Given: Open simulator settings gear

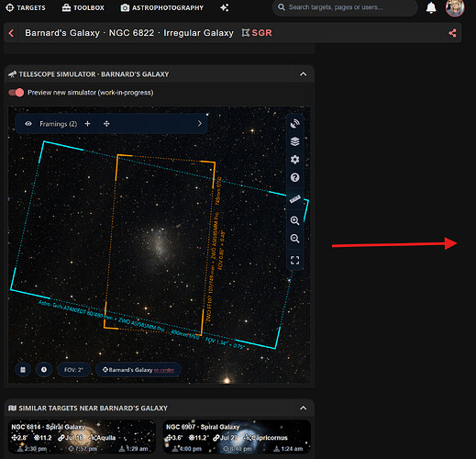Looking at the screenshot, I should pos(294,160).
